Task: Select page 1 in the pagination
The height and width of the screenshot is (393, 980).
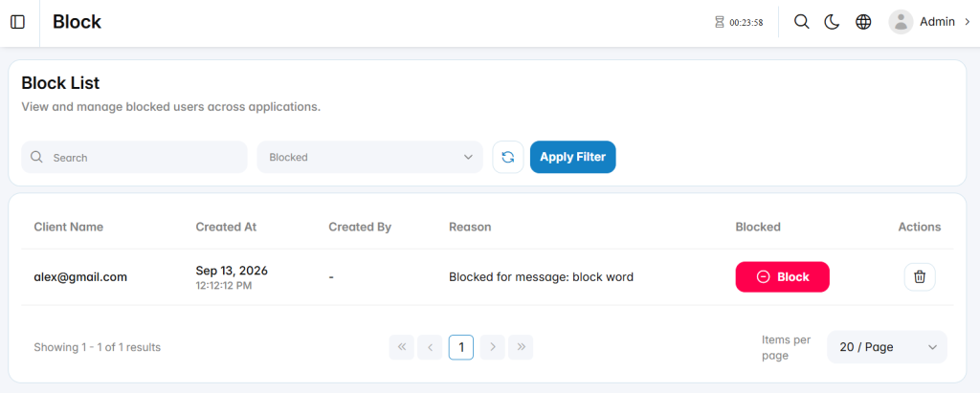Action: [461, 347]
